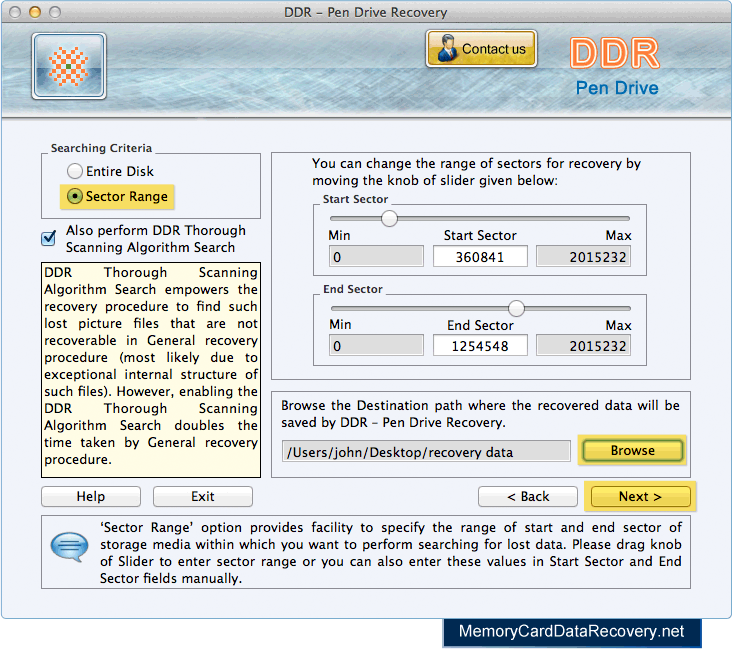The height and width of the screenshot is (649, 732).
Task: Click the End Sector Max field 2015232
Action: click(x=584, y=346)
